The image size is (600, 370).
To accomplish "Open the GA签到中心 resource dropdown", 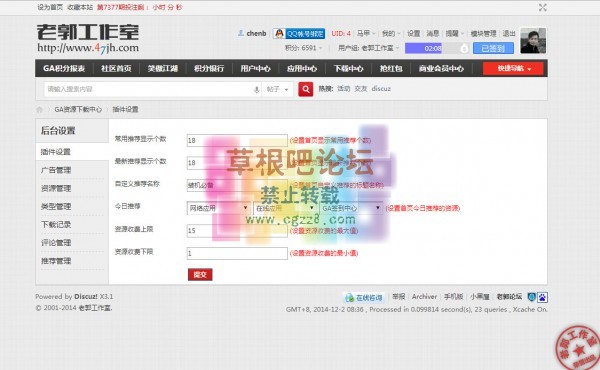I will pos(351,208).
